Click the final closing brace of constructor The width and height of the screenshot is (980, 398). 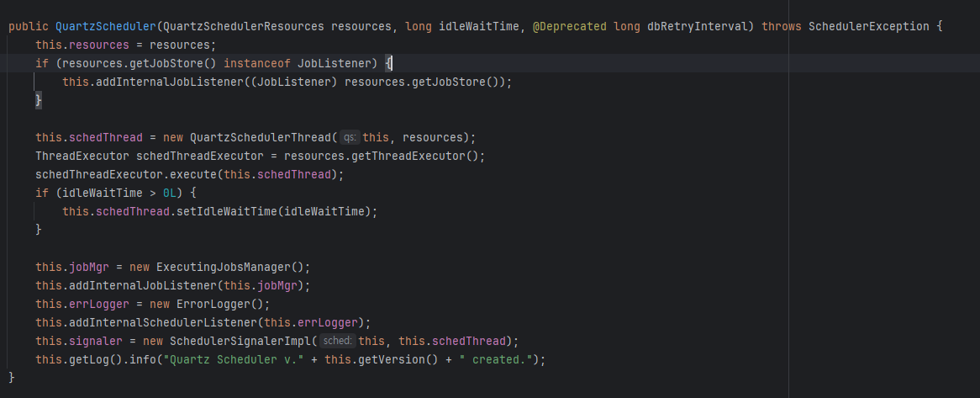(x=11, y=378)
